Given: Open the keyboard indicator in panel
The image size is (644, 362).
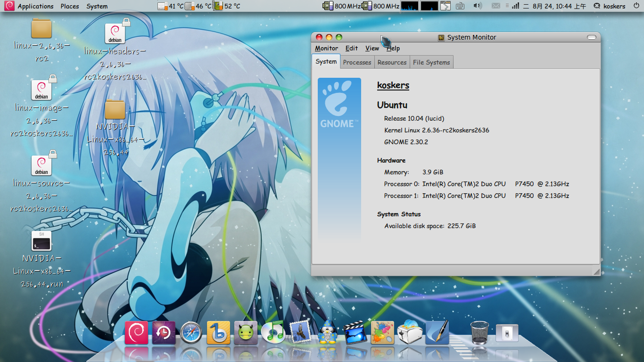Looking at the screenshot, I should pyautogui.click(x=460, y=6).
